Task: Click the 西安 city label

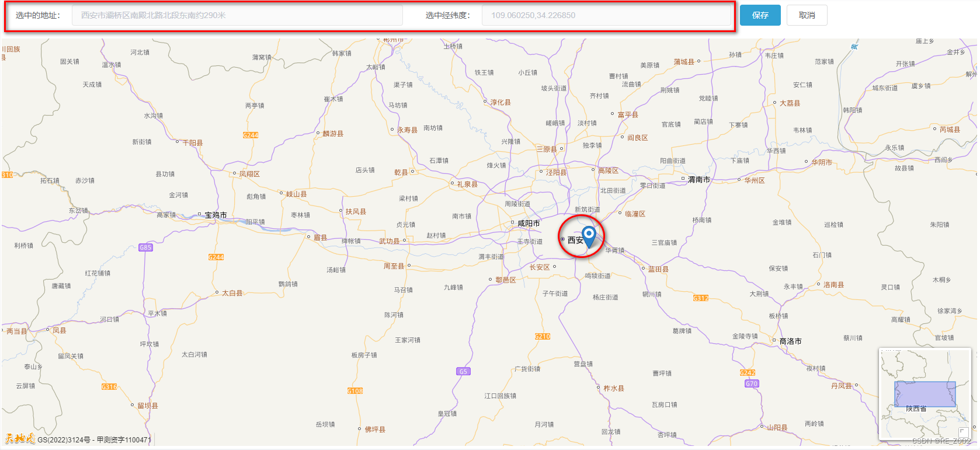Action: pos(575,240)
